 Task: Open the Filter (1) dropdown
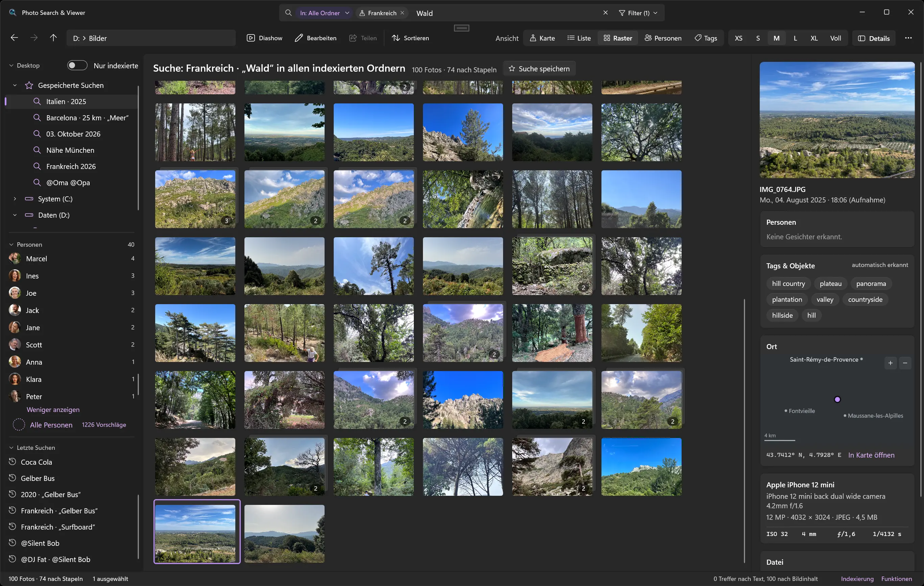(x=638, y=13)
